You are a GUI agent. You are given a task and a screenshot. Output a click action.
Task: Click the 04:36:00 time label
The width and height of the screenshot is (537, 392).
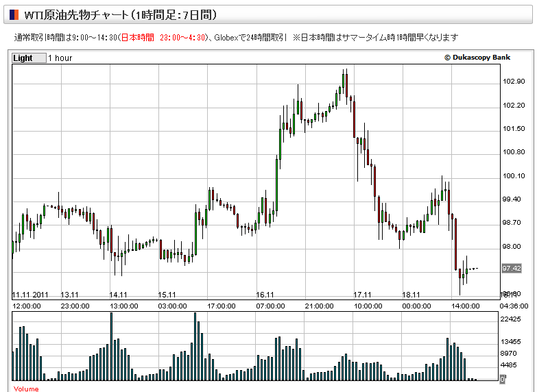(x=514, y=306)
